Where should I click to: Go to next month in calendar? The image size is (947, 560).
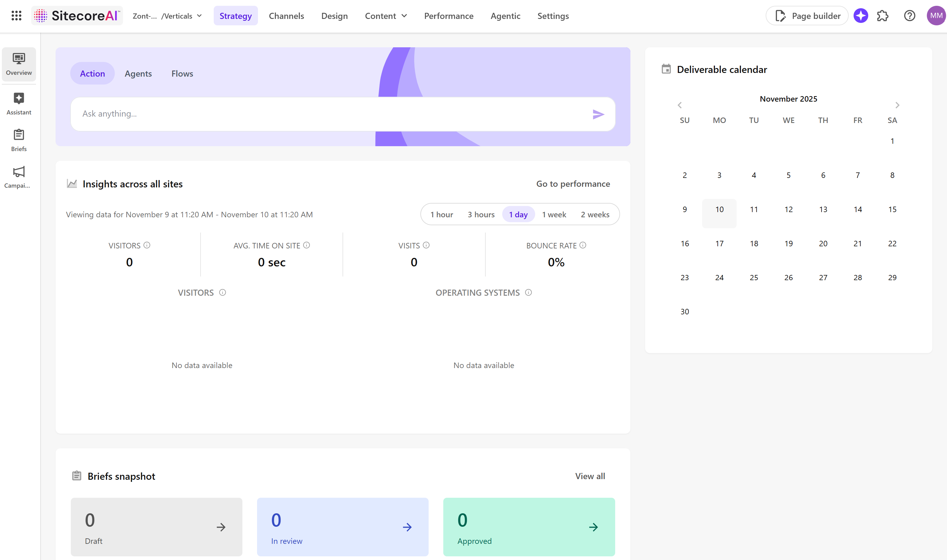point(897,105)
